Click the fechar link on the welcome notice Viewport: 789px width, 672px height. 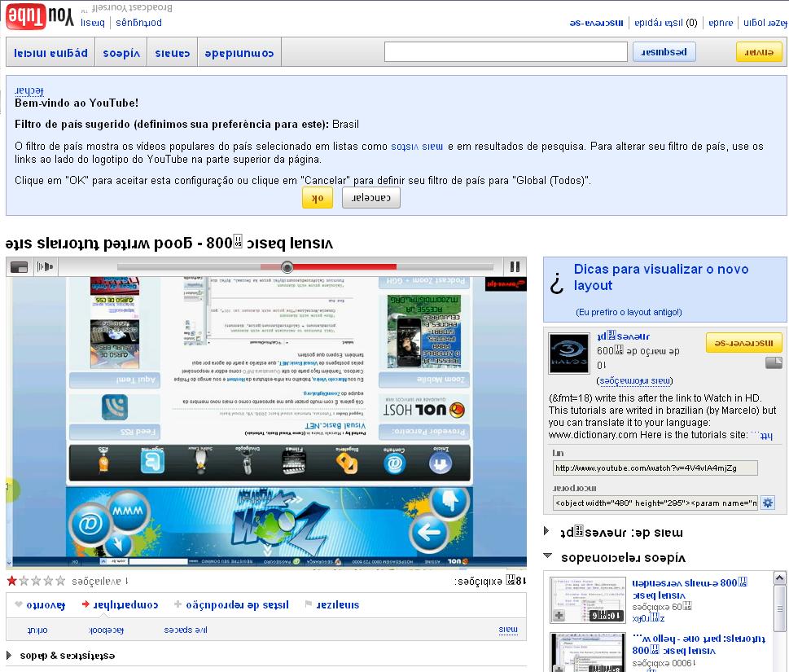pyautogui.click(x=29, y=90)
